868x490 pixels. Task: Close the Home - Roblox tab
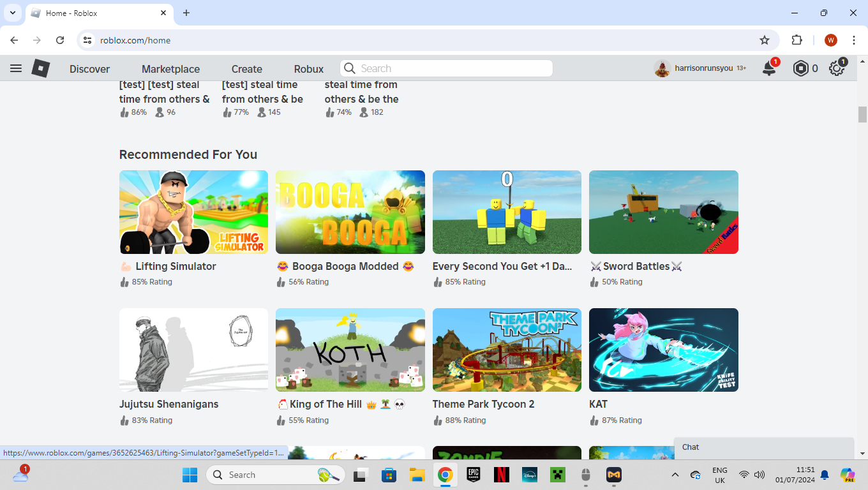(163, 13)
